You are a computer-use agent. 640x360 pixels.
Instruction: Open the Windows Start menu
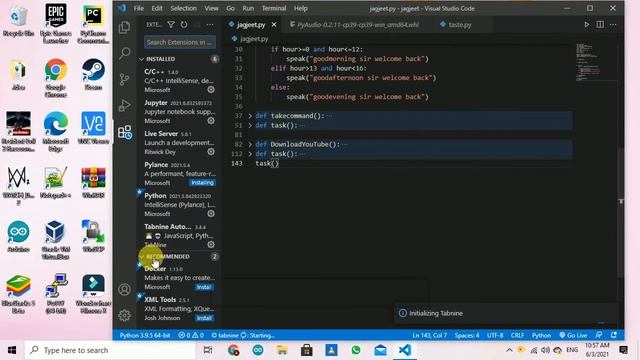pyautogui.click(x=12, y=350)
